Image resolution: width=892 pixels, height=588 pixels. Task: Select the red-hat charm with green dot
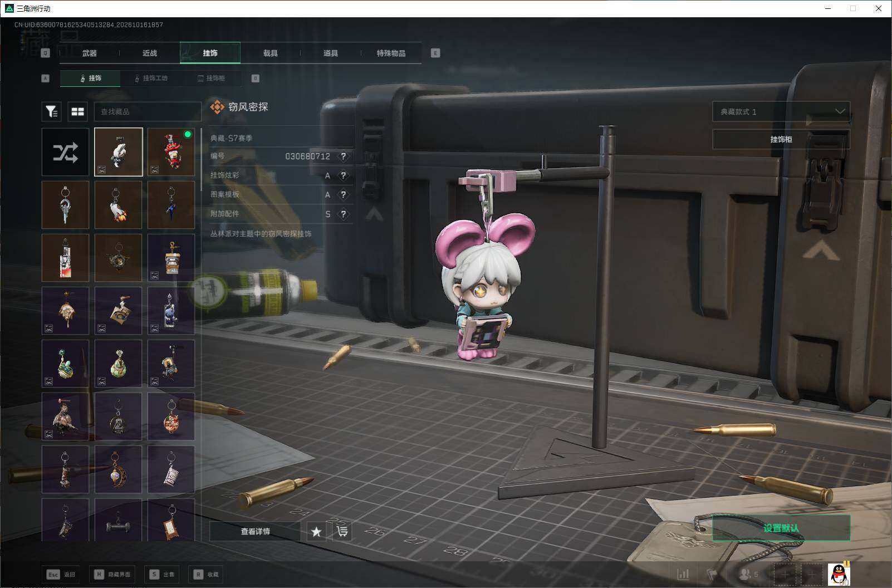click(x=171, y=152)
